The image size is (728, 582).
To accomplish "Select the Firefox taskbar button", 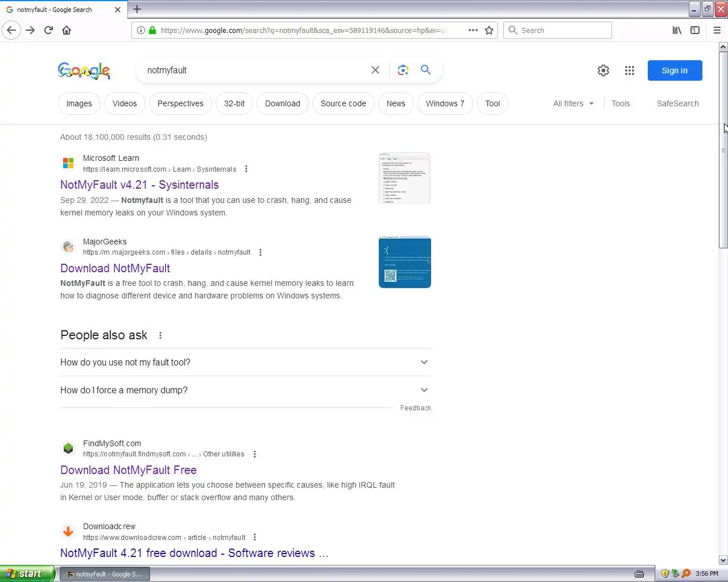I will 105,574.
